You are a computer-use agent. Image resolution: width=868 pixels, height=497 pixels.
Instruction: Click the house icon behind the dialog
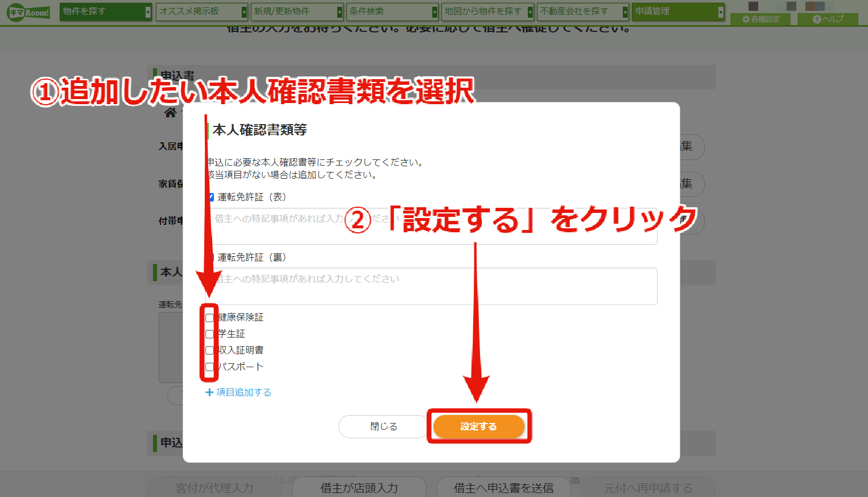click(171, 113)
